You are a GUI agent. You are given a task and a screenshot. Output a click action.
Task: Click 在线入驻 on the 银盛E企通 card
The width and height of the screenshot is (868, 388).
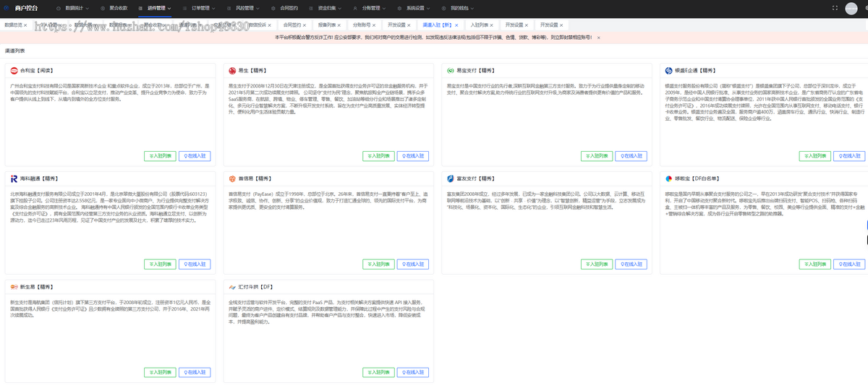pyautogui.click(x=850, y=155)
